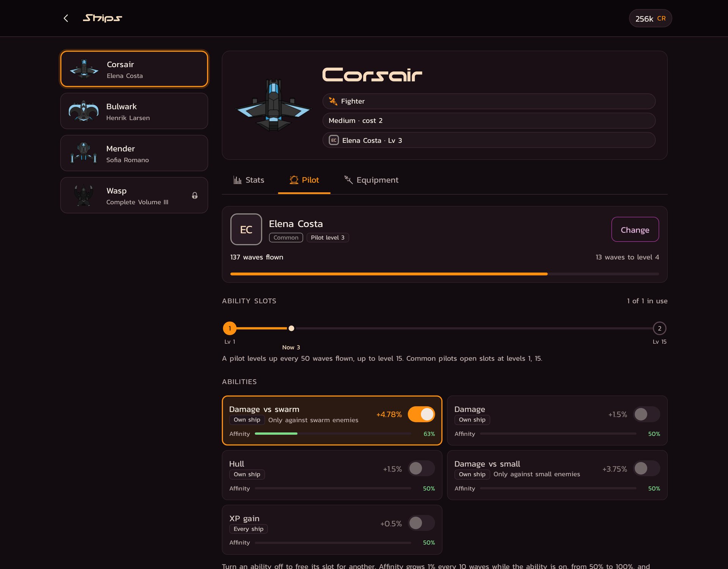Click the Now 3 level marker
728x569 pixels.
(x=291, y=329)
